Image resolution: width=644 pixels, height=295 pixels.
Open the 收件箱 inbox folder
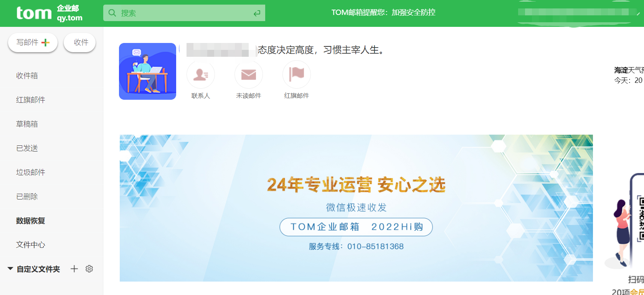click(27, 76)
